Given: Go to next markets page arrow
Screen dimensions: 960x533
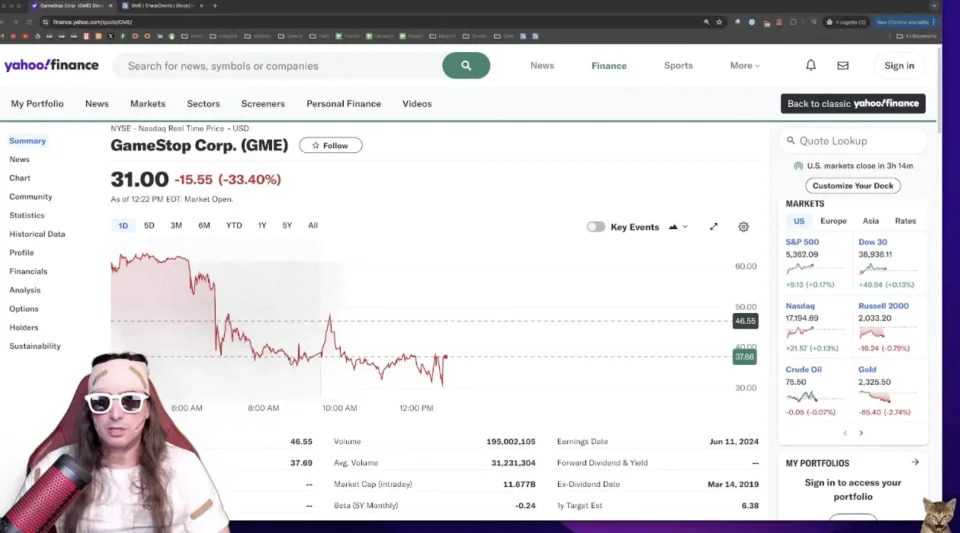Looking at the screenshot, I should 861,433.
